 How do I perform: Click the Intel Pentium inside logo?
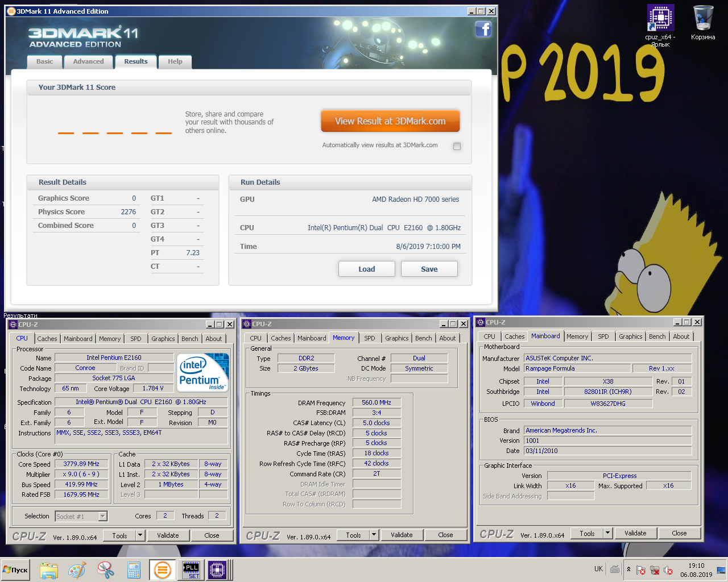[204, 372]
